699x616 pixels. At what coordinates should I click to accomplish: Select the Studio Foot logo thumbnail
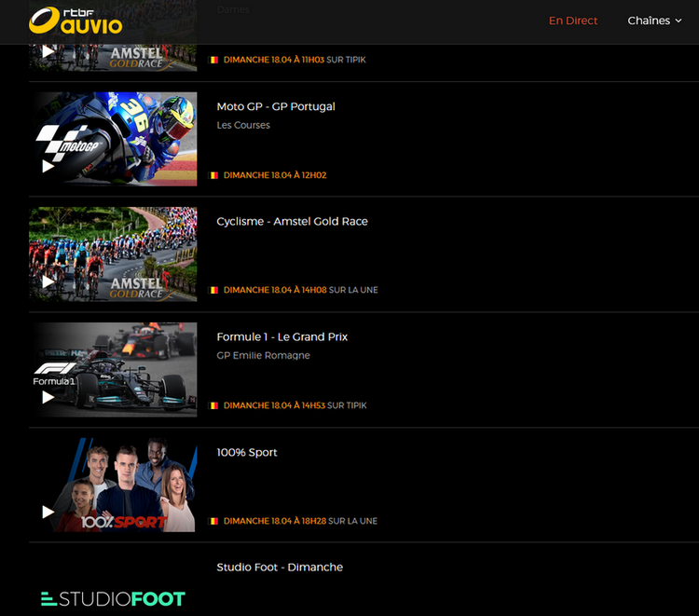113,599
